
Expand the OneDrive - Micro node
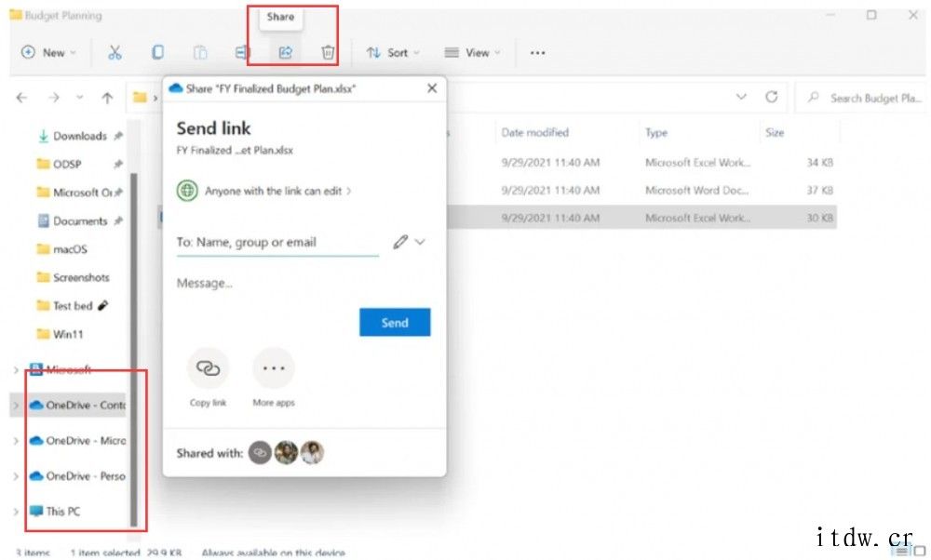point(16,441)
